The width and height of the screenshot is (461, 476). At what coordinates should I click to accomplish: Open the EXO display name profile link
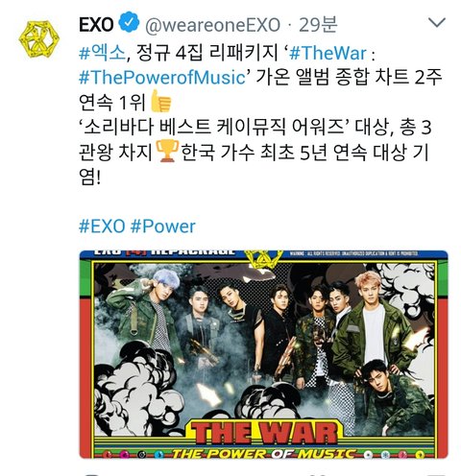tap(96, 24)
